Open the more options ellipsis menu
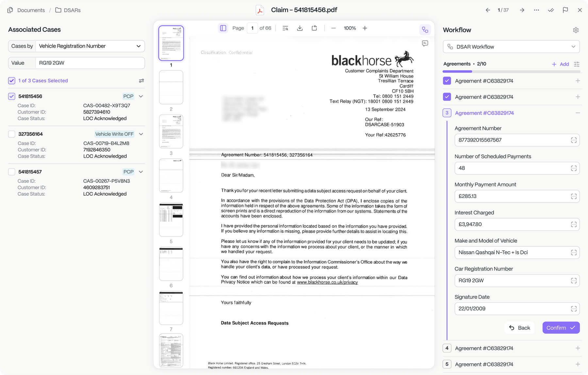588x375 pixels. [536, 10]
